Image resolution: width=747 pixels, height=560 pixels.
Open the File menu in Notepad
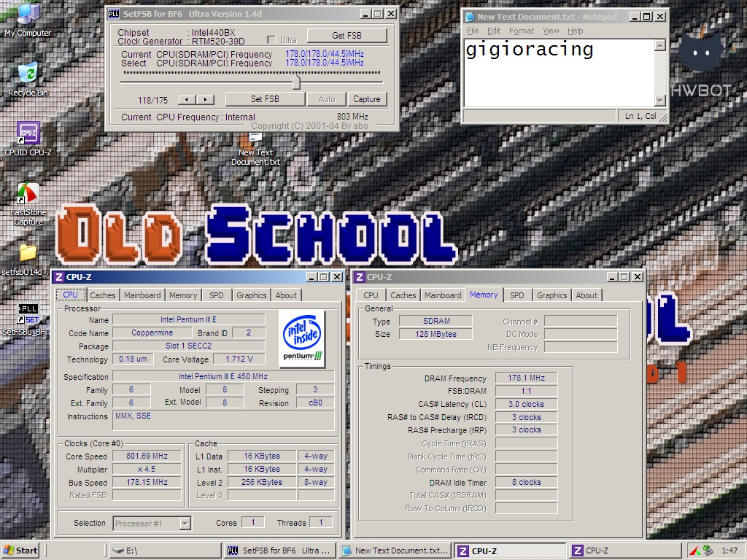[473, 31]
